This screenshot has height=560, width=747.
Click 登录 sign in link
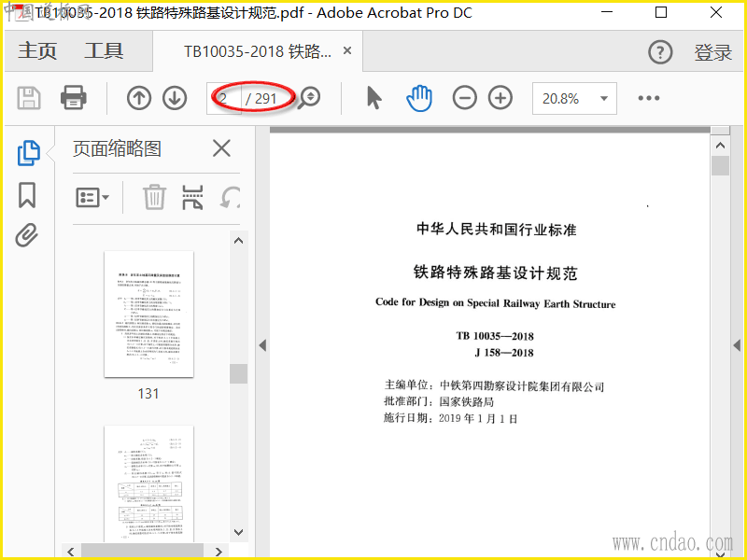(712, 52)
